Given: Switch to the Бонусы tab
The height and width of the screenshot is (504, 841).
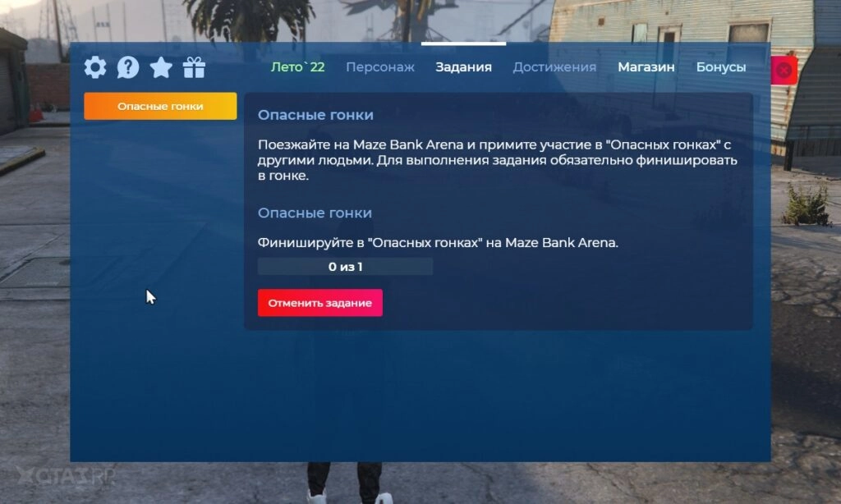Looking at the screenshot, I should [x=721, y=68].
